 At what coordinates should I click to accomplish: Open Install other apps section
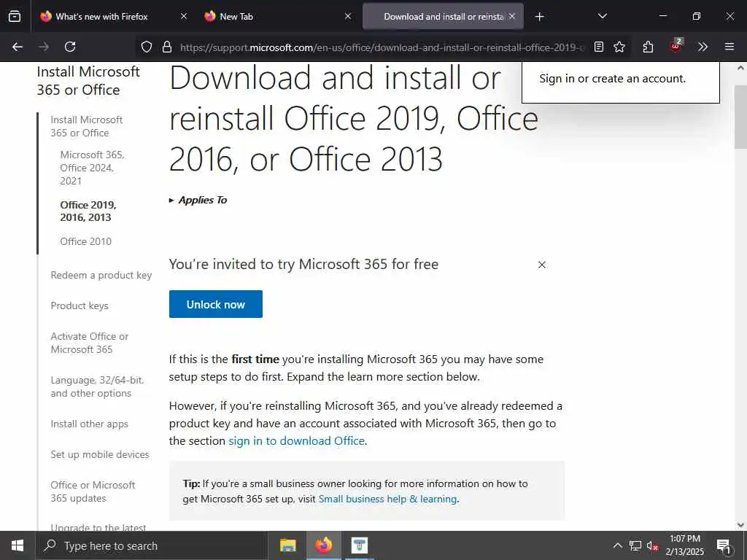[x=90, y=424]
